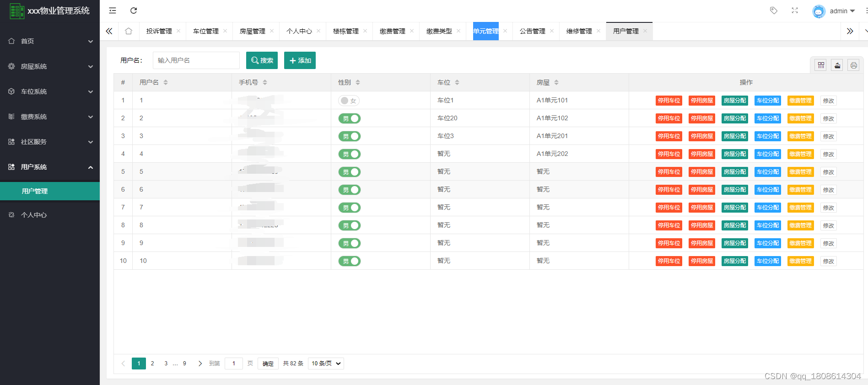Sort by 用户名 column arrows
868x385 pixels.
166,82
